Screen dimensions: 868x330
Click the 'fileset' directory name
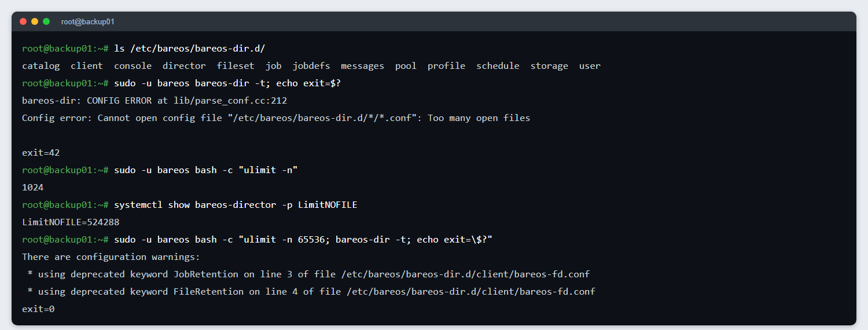coord(236,66)
